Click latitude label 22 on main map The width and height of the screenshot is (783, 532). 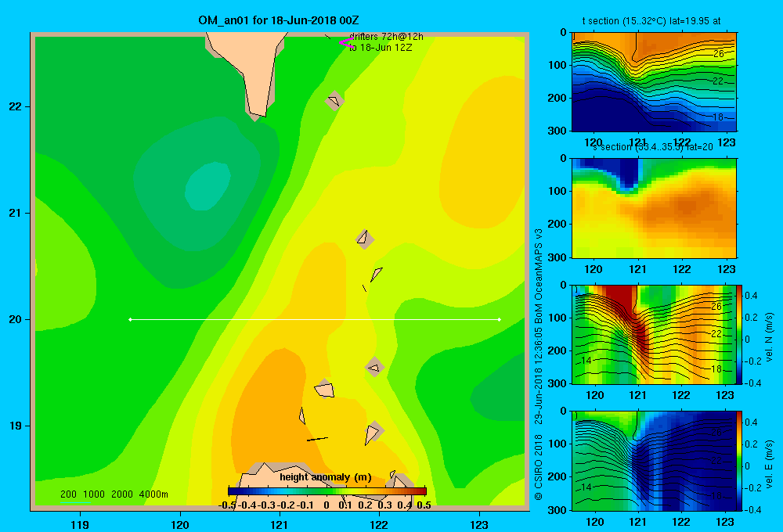pos(16,107)
